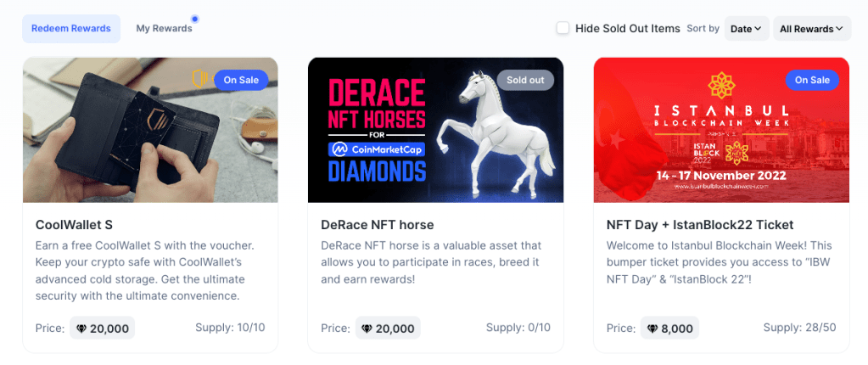This screenshot has width=868, height=365.
Task: Select the NFT Day + IstanBlock22 Ticket title
Action: [700, 225]
